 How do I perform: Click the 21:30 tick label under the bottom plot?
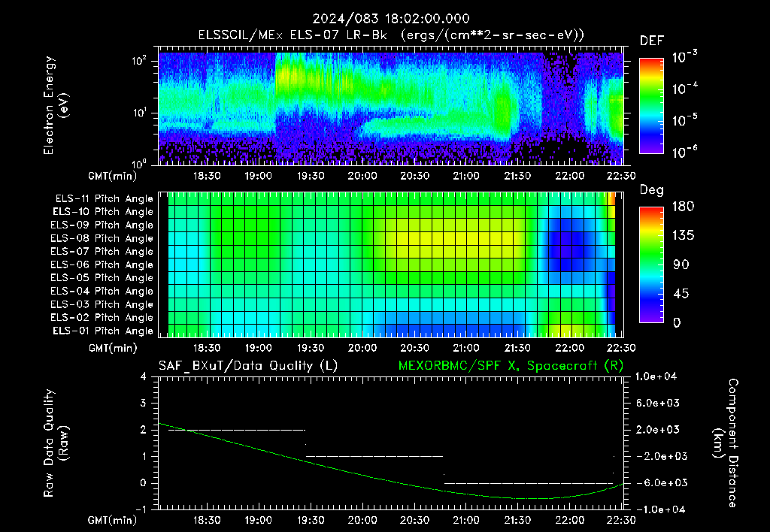[517, 520]
